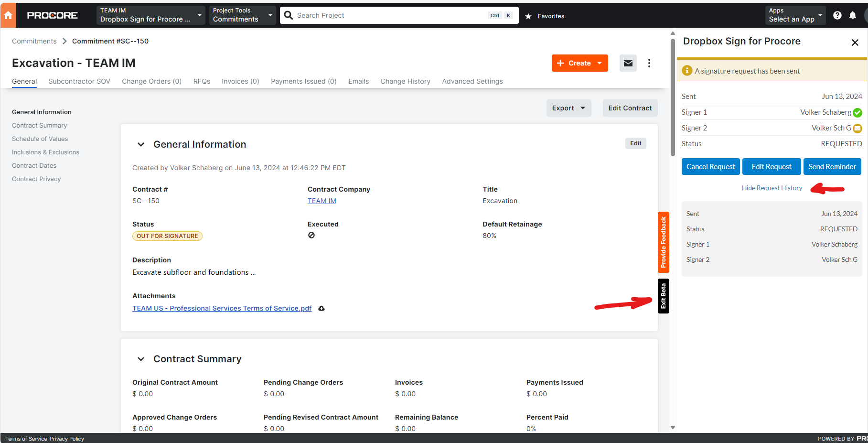Hide Request History in the Dropbox Sign panel

pos(772,187)
